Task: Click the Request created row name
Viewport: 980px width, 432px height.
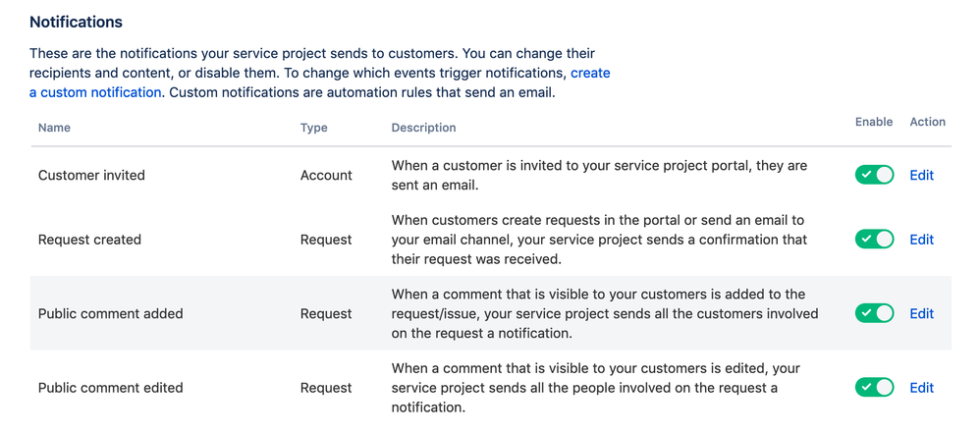Action: point(89,239)
